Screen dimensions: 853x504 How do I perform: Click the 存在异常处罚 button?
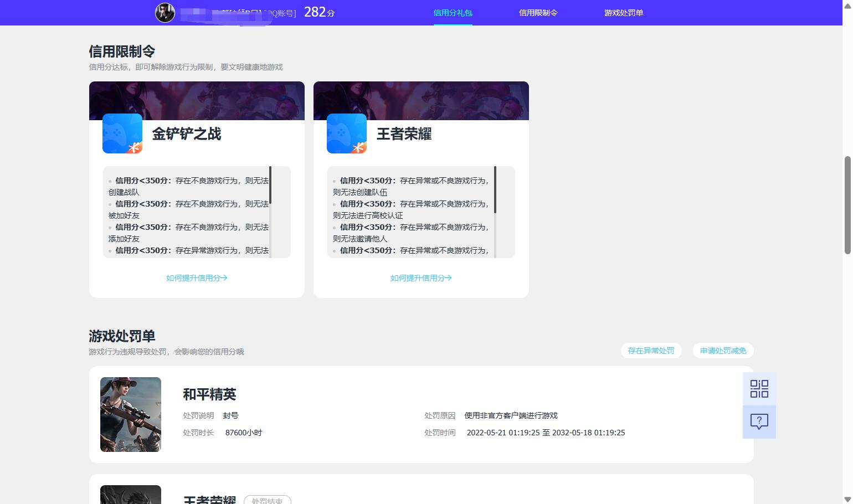tap(651, 351)
